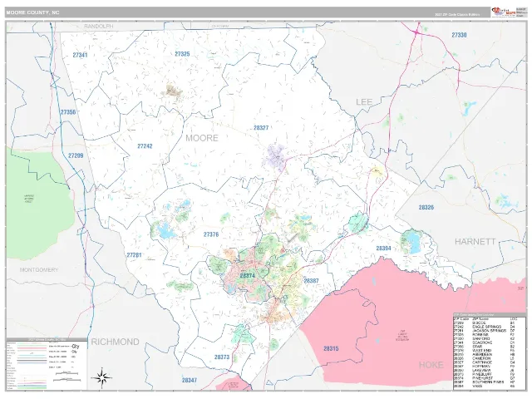This screenshot has width=532, height=399.
Task: Click the PINEHURST row in ZIP index
Action: [485, 378]
